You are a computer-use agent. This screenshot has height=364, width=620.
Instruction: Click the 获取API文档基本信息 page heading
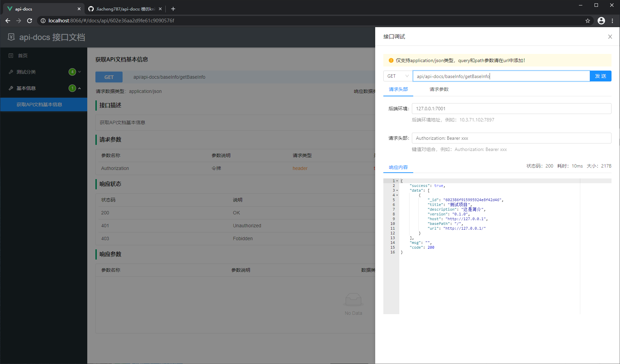click(122, 59)
